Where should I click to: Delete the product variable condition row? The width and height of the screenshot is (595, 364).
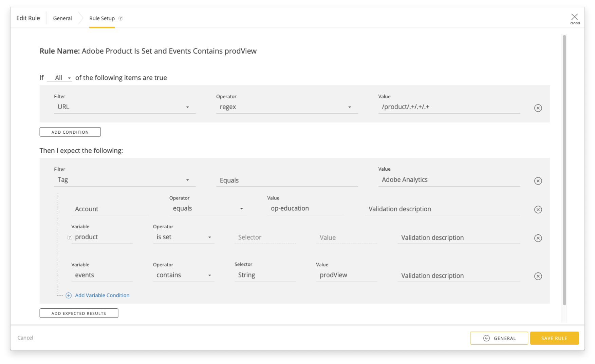pos(538,238)
